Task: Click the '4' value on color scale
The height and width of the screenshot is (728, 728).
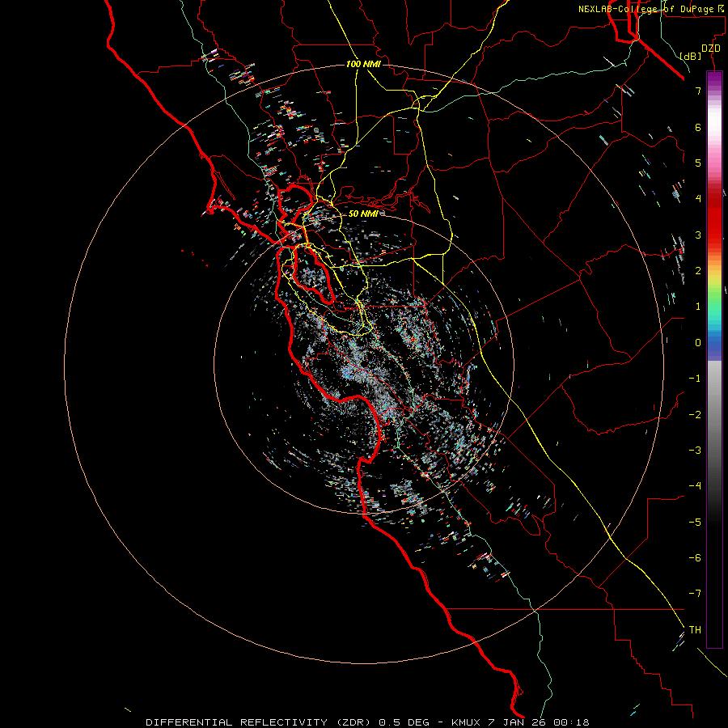Action: 698,199
